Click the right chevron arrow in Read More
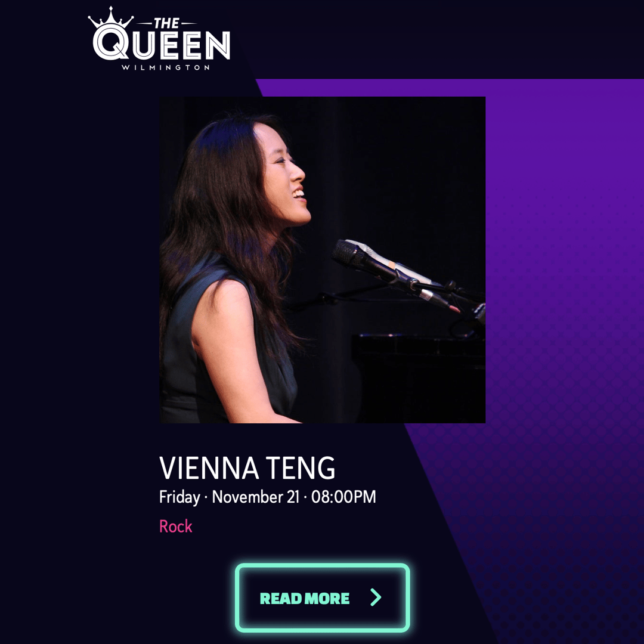The height and width of the screenshot is (644, 644). 376,597
